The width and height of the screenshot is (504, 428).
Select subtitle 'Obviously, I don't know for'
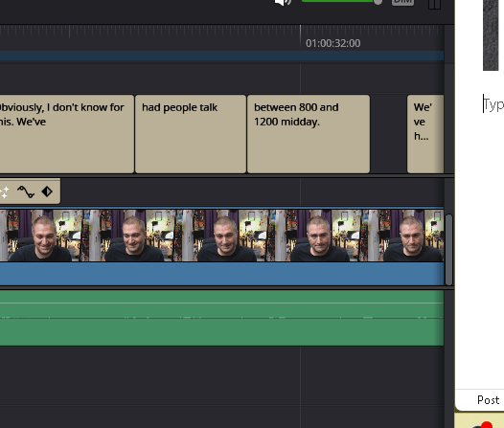pyautogui.click(x=67, y=134)
